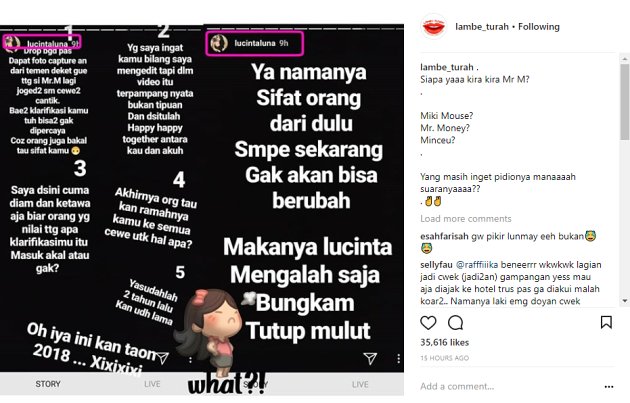Open comments via speech bubble icon
This screenshot has height=403, width=630.
tap(456, 323)
